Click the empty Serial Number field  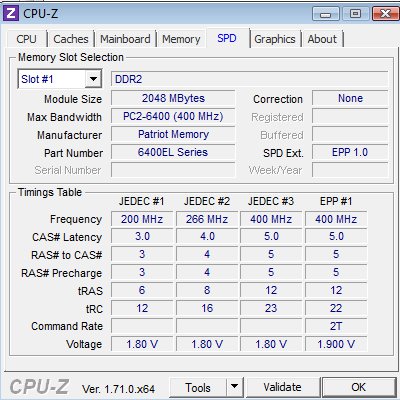point(173,170)
